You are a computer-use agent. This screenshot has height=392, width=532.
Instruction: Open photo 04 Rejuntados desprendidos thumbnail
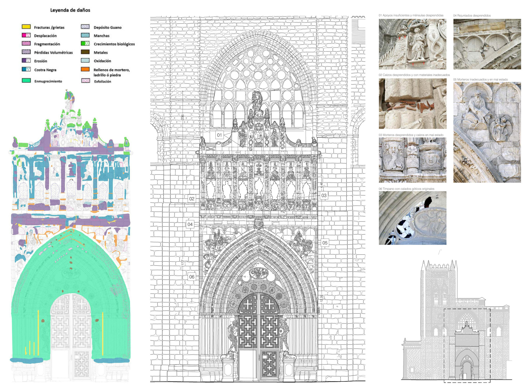(x=487, y=44)
